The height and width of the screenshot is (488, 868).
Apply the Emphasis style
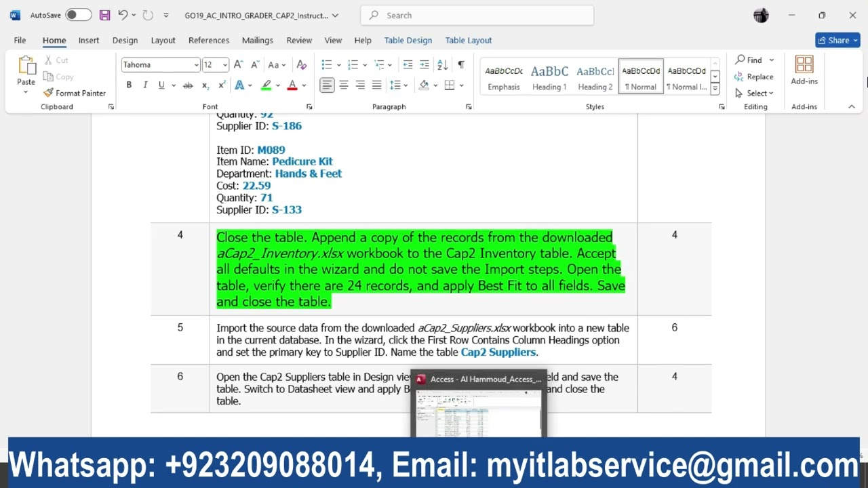(504, 76)
